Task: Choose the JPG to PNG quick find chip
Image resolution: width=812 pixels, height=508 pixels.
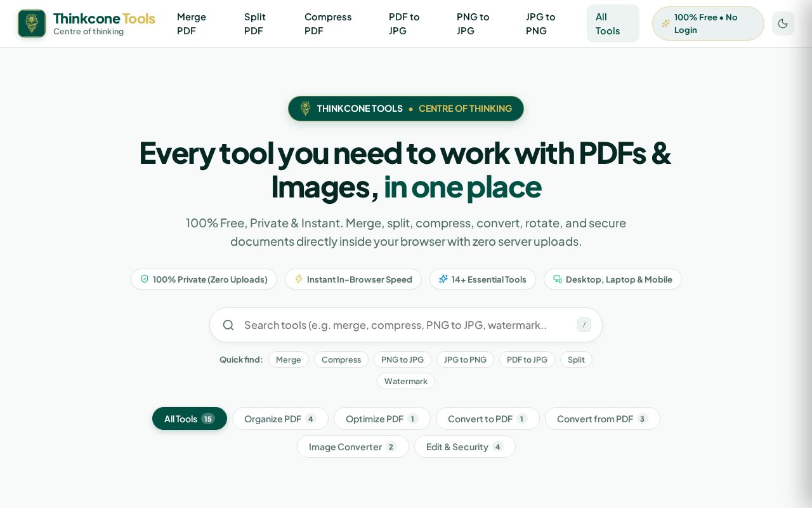Action: pyautogui.click(x=465, y=359)
